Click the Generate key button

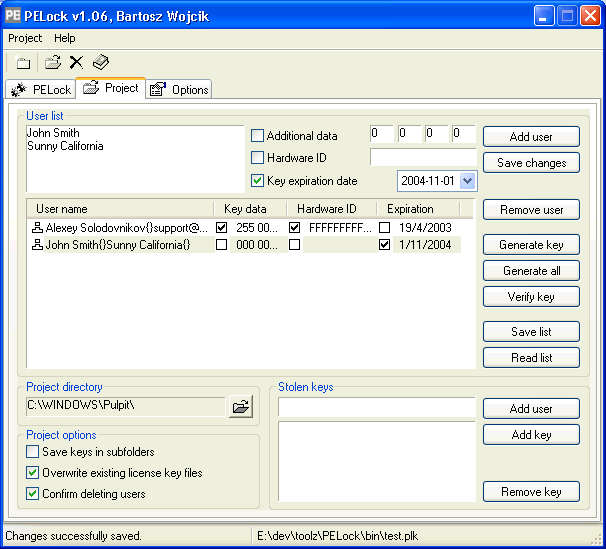(531, 245)
